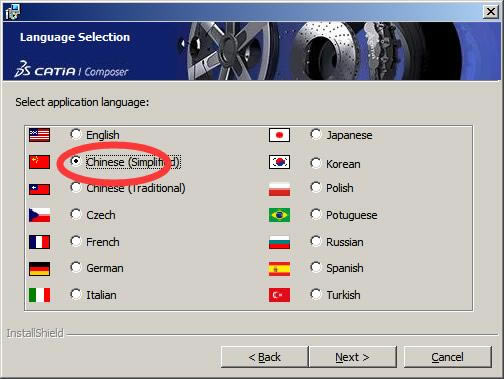Click the Russian flag icon
This screenshot has width=504, height=379.
coord(279,243)
